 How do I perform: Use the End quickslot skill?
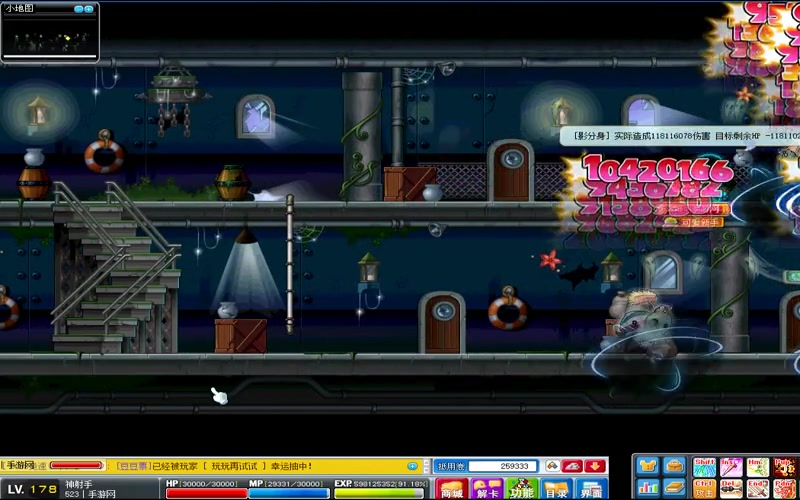pyautogui.click(x=758, y=489)
